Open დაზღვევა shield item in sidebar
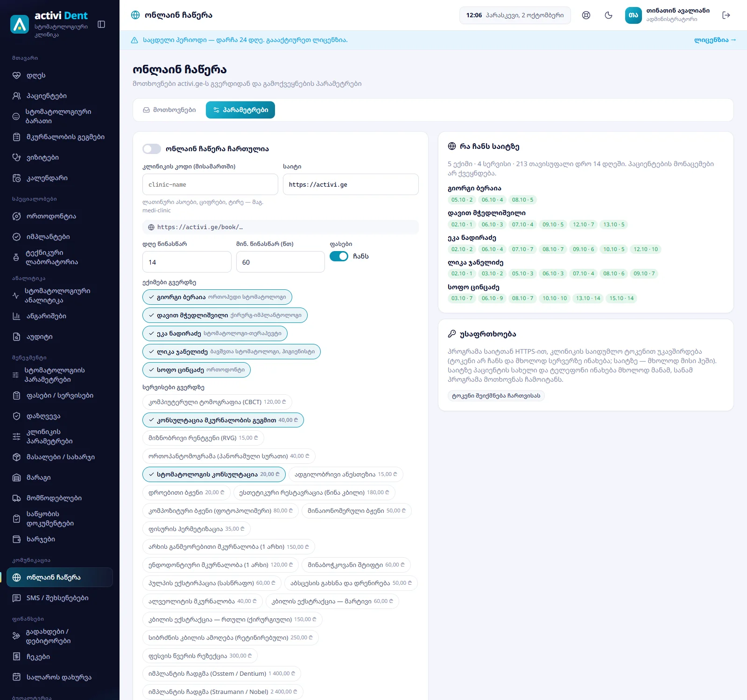The width and height of the screenshot is (747, 700). click(60, 416)
